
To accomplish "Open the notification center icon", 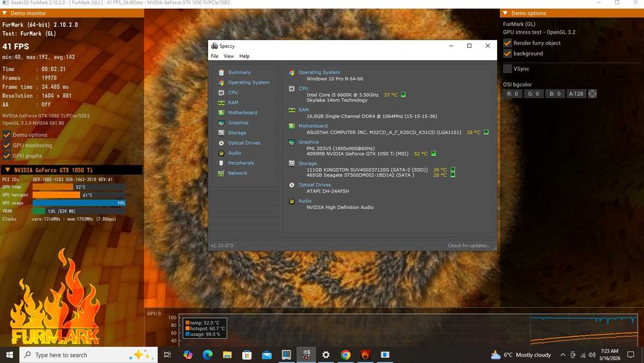I will pyautogui.click(x=630, y=355).
